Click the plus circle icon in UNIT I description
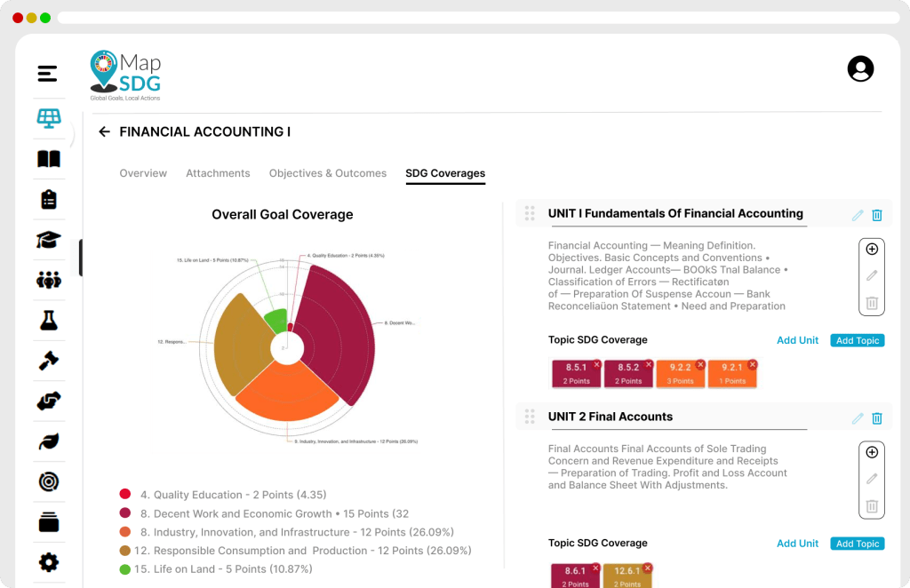910x588 pixels. [x=872, y=250]
